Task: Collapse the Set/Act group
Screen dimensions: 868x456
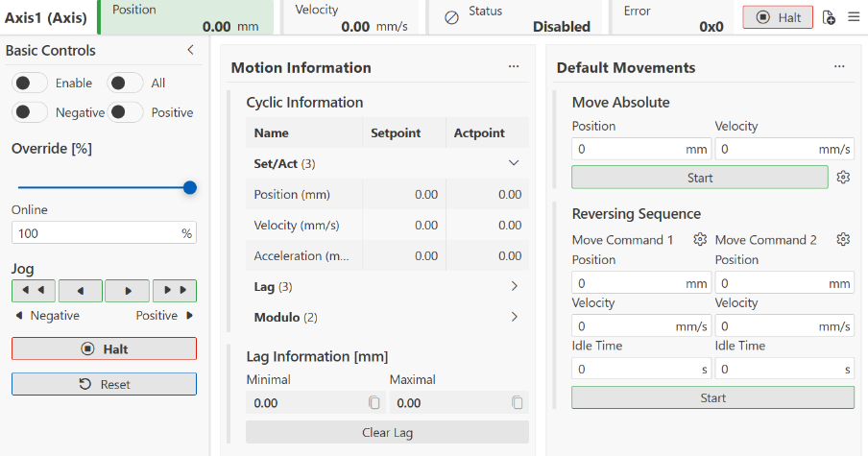Action: coord(514,162)
